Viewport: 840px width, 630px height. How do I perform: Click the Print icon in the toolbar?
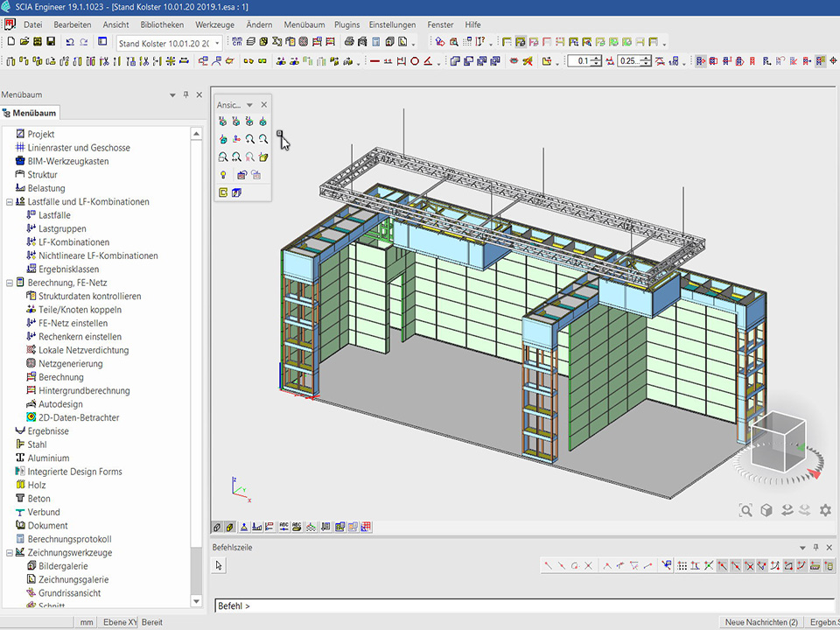[x=349, y=42]
